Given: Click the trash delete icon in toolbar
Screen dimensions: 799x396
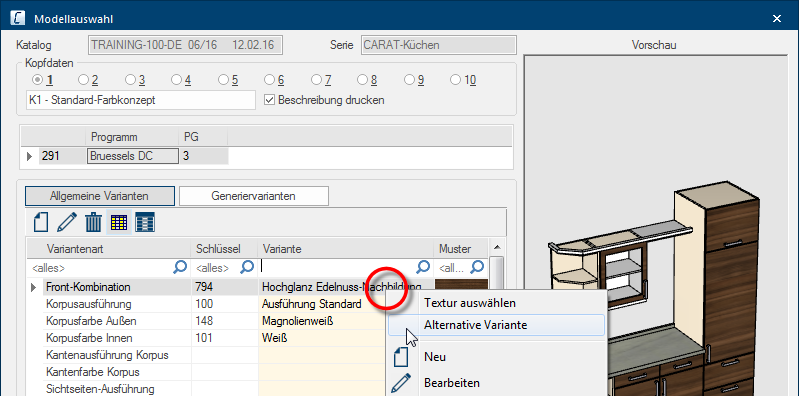Looking at the screenshot, I should [x=93, y=222].
